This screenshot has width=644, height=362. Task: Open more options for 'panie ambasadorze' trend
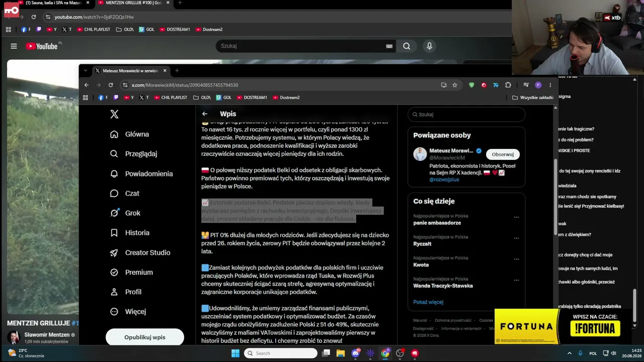pos(516,217)
